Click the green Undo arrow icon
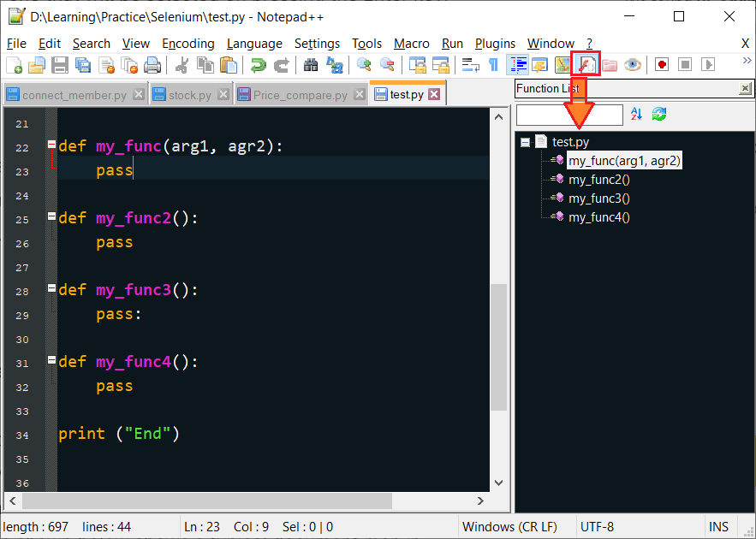756x539 pixels. (259, 64)
